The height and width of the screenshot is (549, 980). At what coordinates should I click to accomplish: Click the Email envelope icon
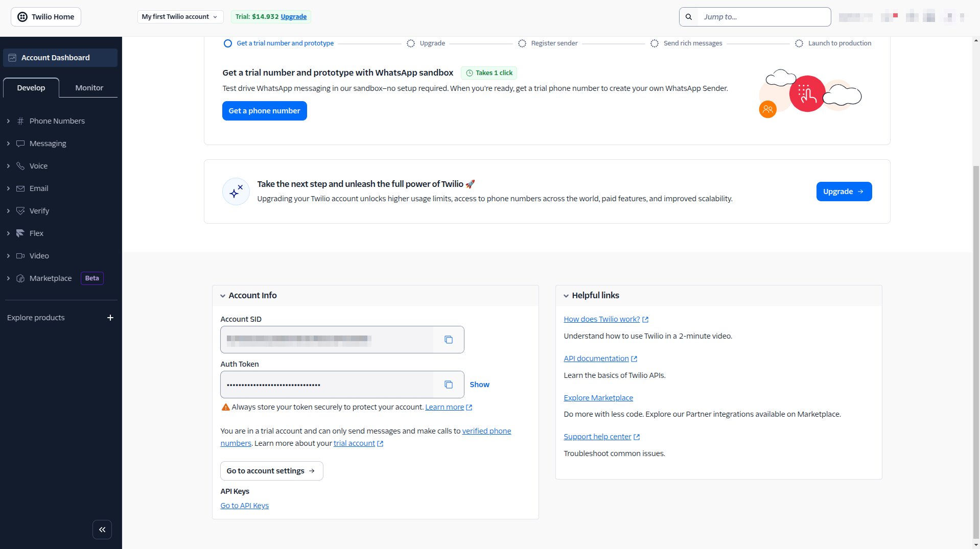20,188
